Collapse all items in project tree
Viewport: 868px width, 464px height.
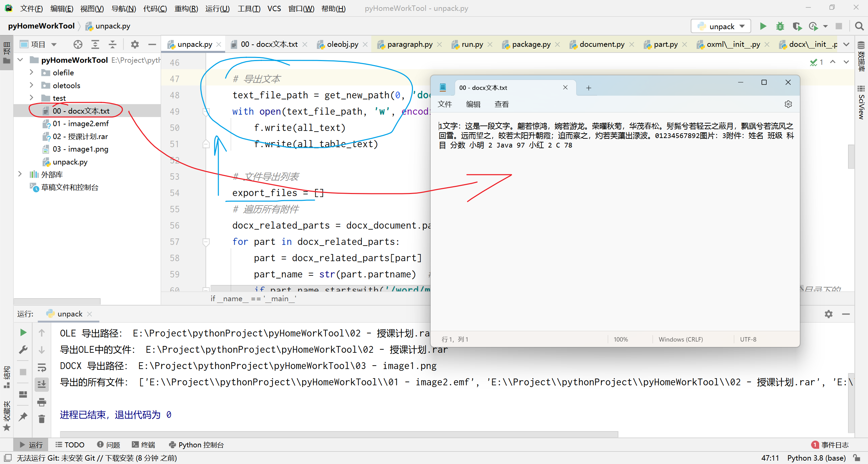[113, 44]
